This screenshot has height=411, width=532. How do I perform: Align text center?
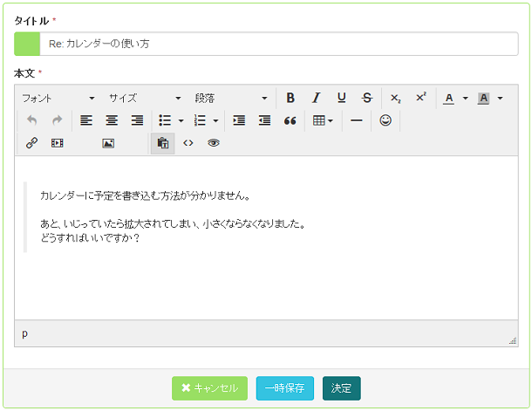(112, 120)
